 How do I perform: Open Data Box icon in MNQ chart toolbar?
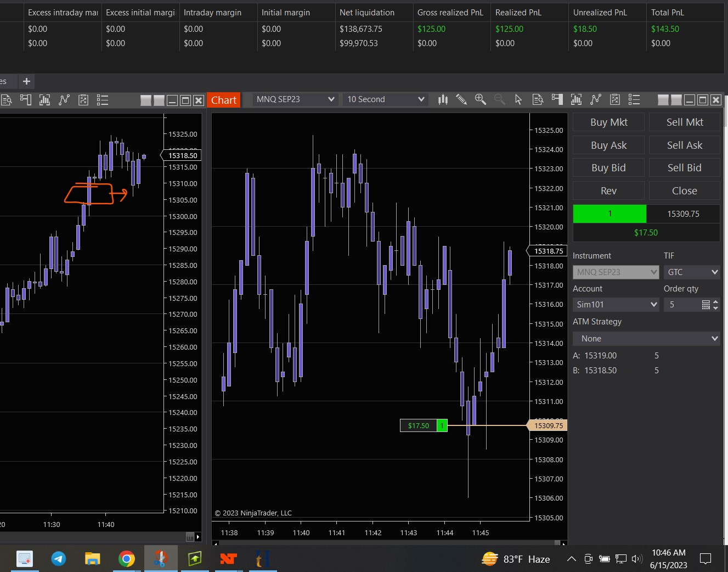538,99
